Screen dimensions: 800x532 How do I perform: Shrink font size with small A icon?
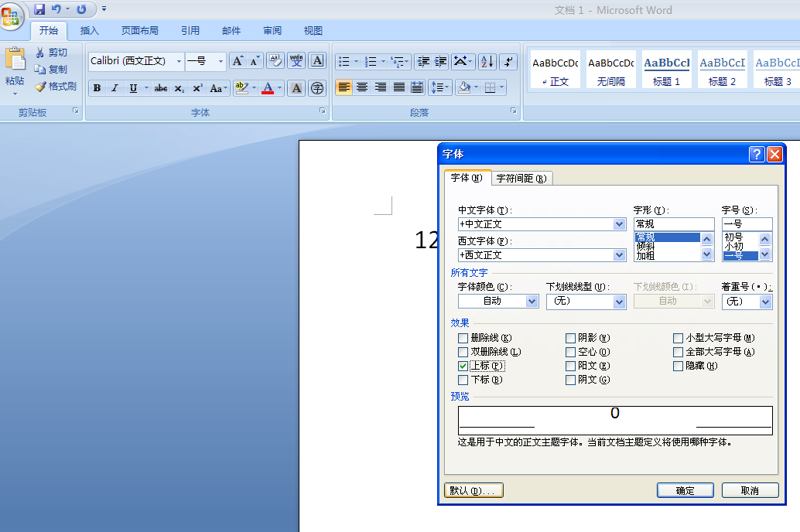[254, 61]
